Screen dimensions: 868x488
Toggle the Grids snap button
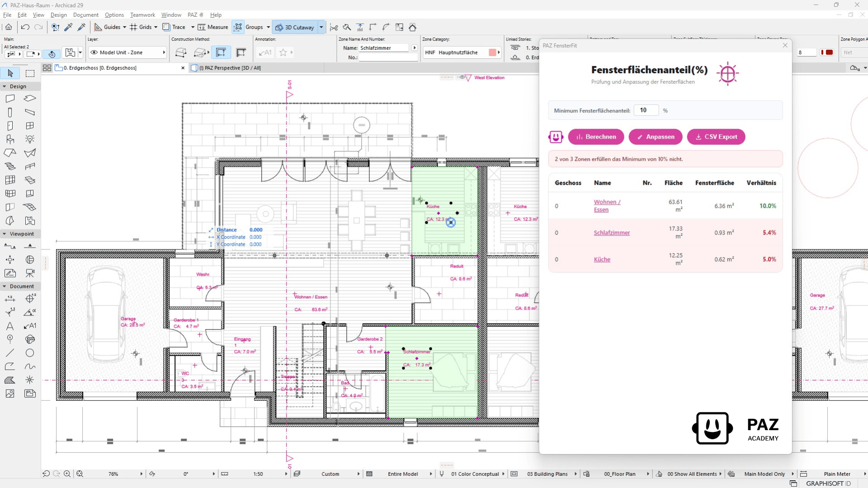[141, 27]
